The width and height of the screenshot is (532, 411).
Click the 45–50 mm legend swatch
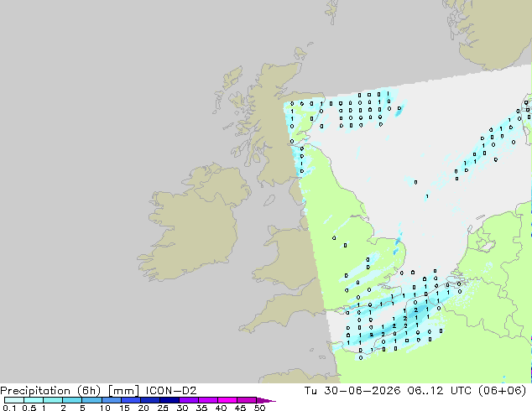[247, 400]
